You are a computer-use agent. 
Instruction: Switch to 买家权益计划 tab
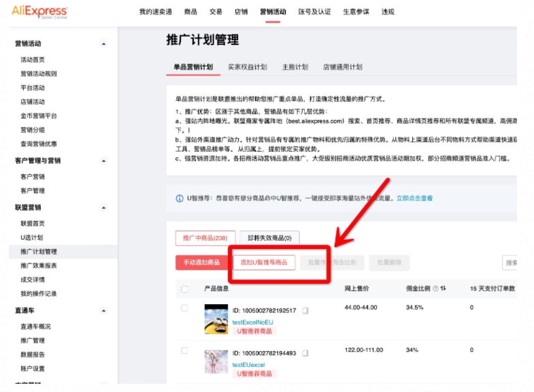tap(248, 67)
